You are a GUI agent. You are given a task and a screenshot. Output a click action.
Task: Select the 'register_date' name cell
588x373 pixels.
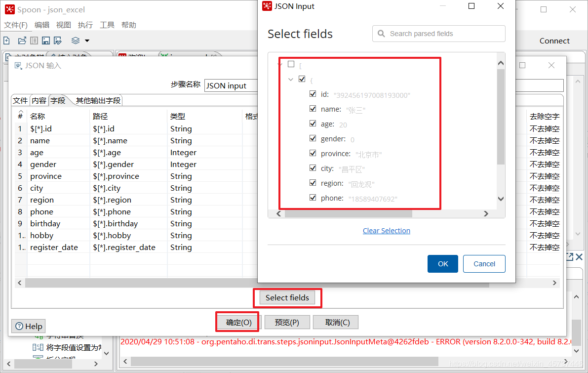58,248
